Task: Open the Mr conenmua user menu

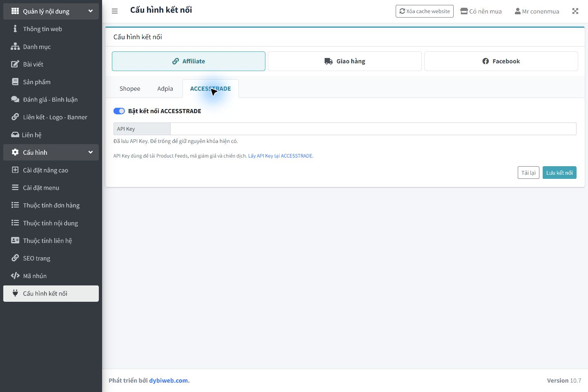Action: pos(537,11)
